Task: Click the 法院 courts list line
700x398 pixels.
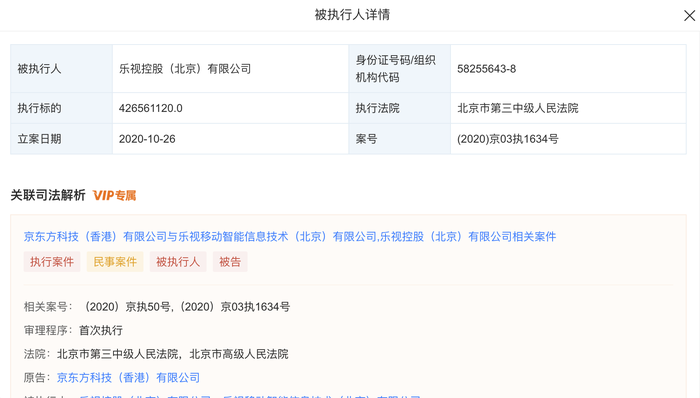Action: tap(156, 354)
